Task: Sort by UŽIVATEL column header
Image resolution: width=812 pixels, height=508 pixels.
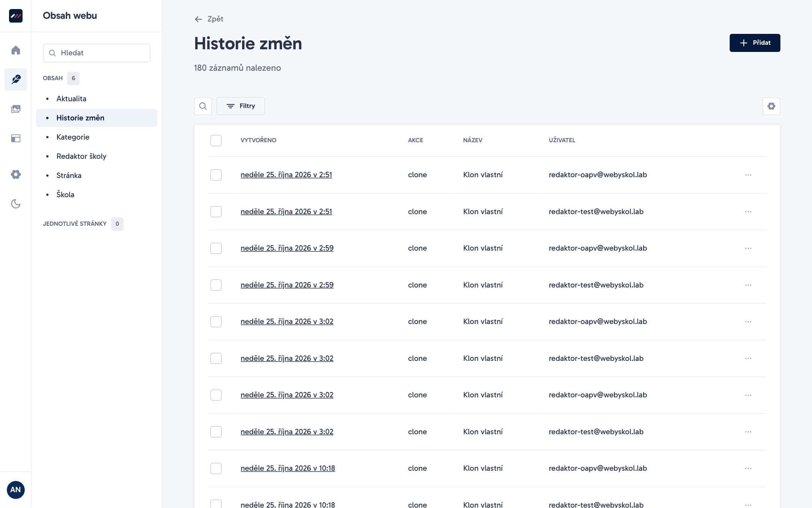Action: pyautogui.click(x=562, y=140)
